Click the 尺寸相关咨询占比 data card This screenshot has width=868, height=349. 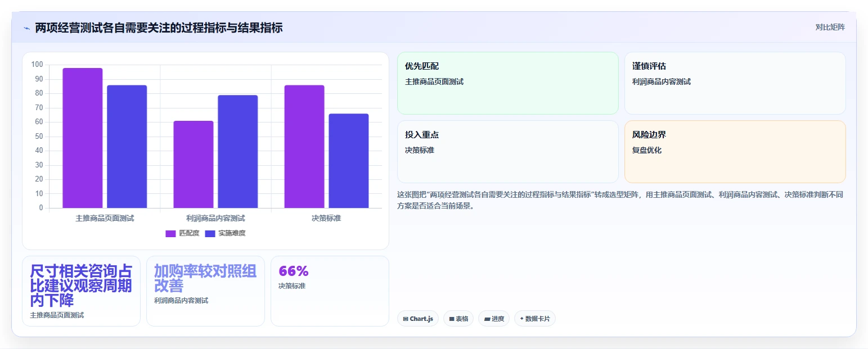point(81,291)
